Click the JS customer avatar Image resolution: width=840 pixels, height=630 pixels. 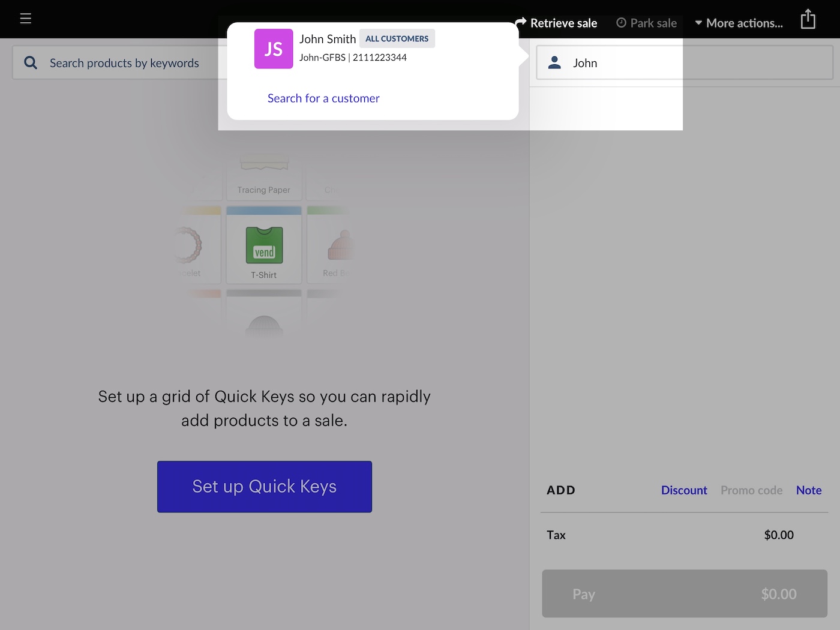(274, 49)
